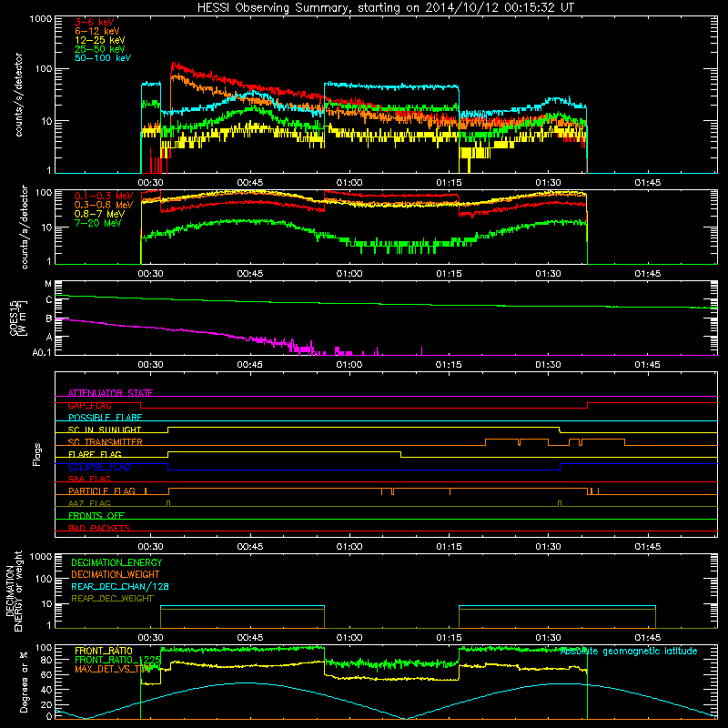
Task: Click the ECLIPSE_FLAG label
Action: pos(99,467)
